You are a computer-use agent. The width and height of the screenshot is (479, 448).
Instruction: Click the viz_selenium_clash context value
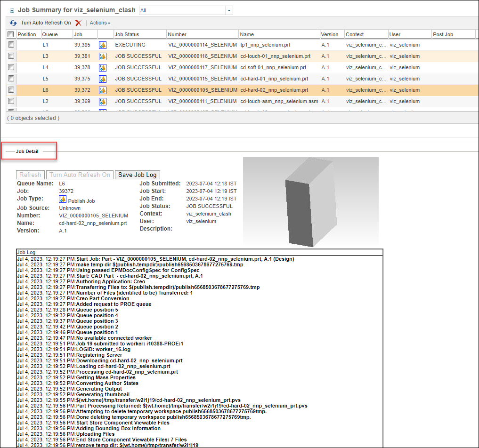tap(209, 214)
